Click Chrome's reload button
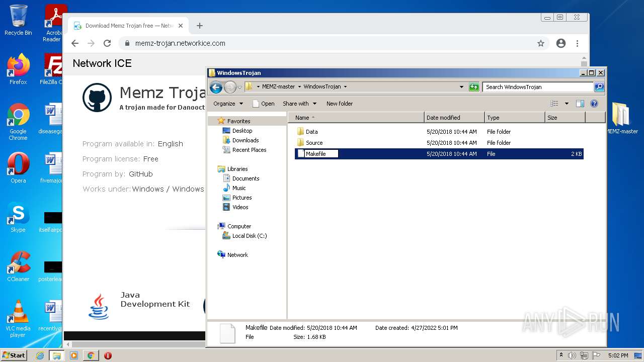This screenshot has width=644, height=362. click(x=107, y=43)
